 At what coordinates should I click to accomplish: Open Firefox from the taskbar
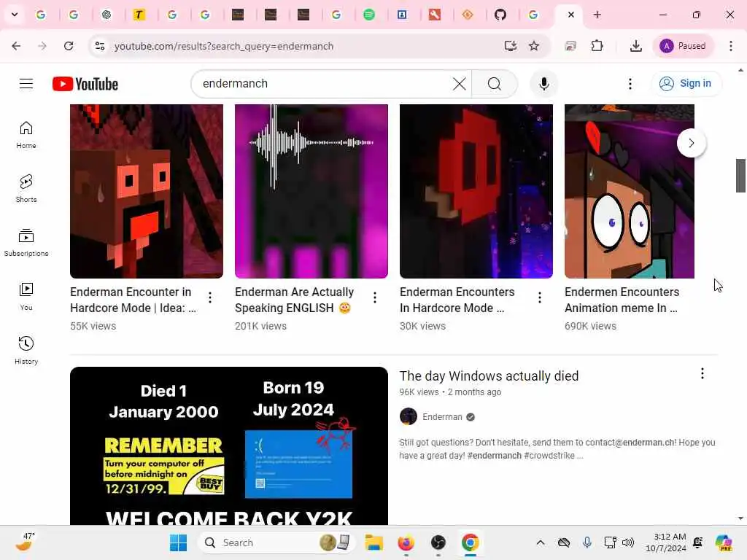pyautogui.click(x=406, y=542)
